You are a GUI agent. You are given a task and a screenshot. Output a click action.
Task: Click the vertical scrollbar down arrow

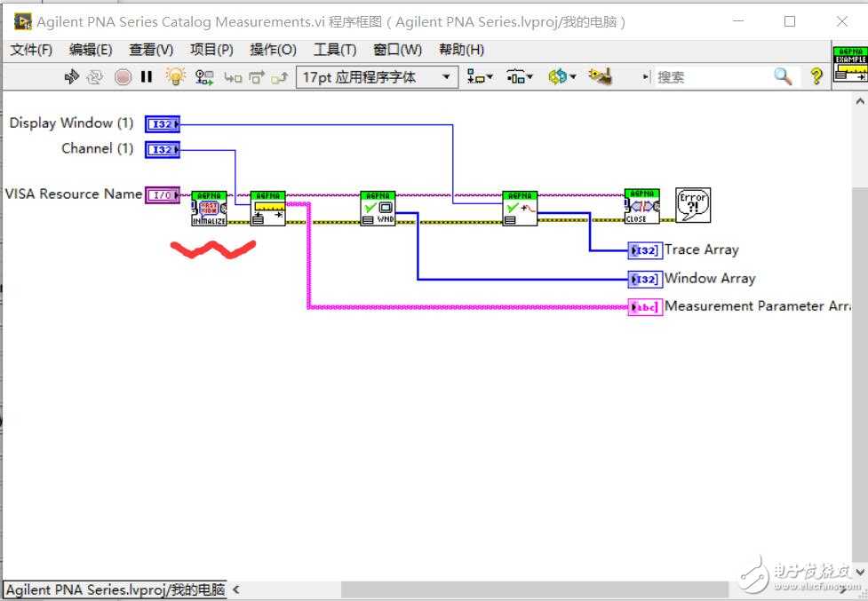point(860,572)
